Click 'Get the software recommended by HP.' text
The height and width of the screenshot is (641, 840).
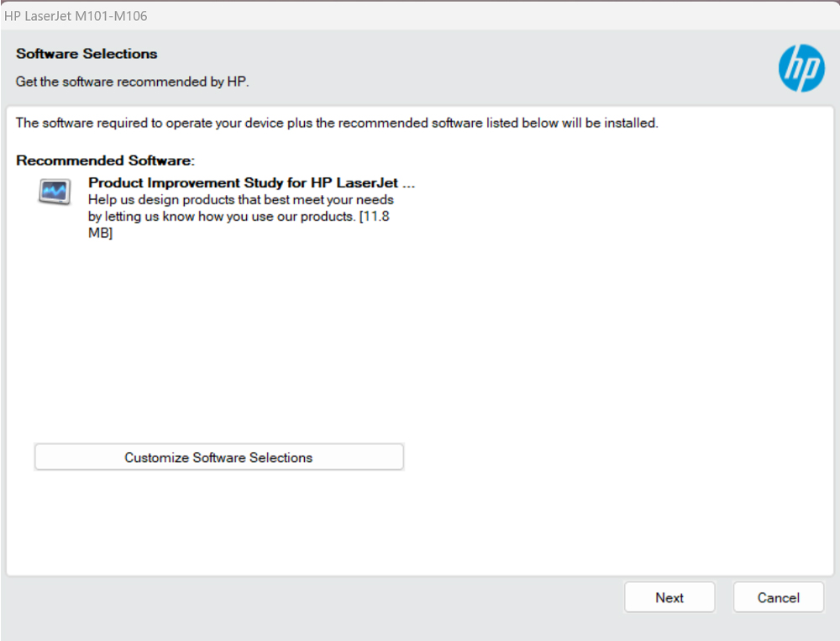point(133,81)
